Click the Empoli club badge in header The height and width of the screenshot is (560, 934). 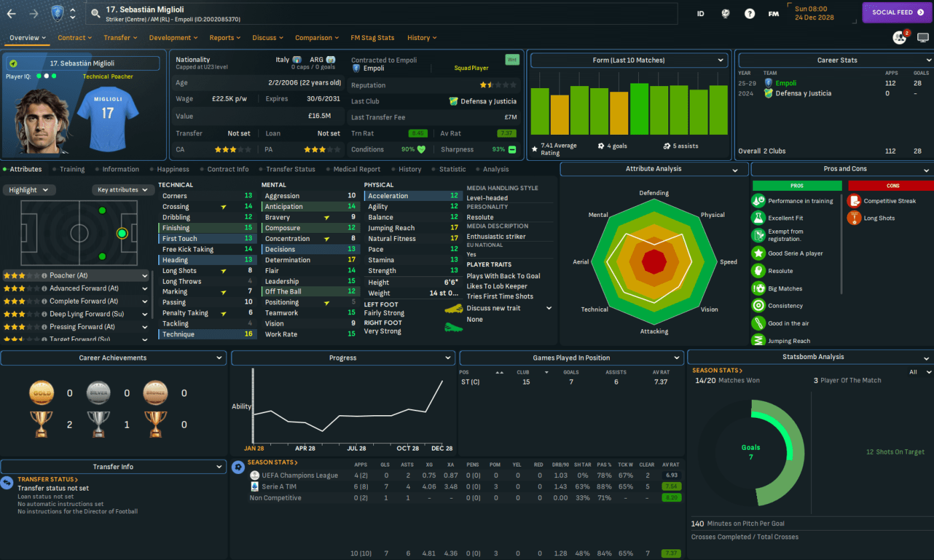58,13
